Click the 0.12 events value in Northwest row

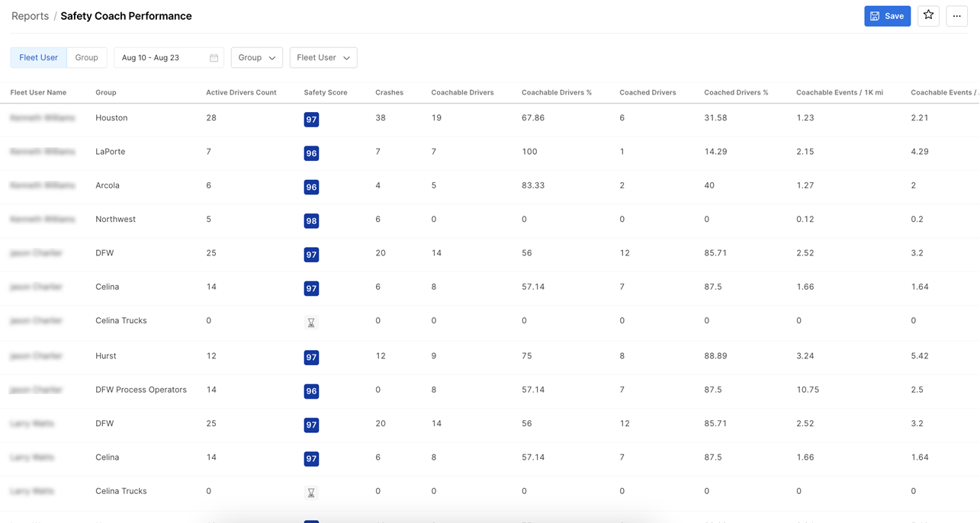(x=805, y=219)
